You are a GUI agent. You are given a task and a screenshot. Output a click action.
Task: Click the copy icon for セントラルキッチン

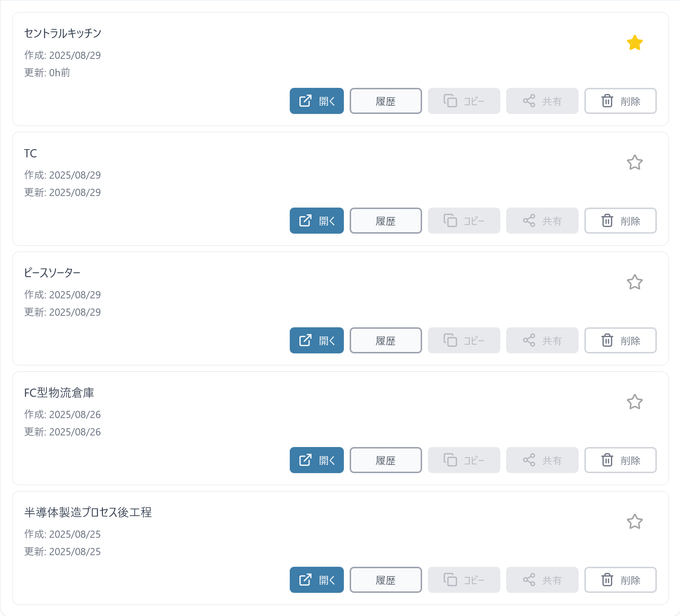pos(450,101)
